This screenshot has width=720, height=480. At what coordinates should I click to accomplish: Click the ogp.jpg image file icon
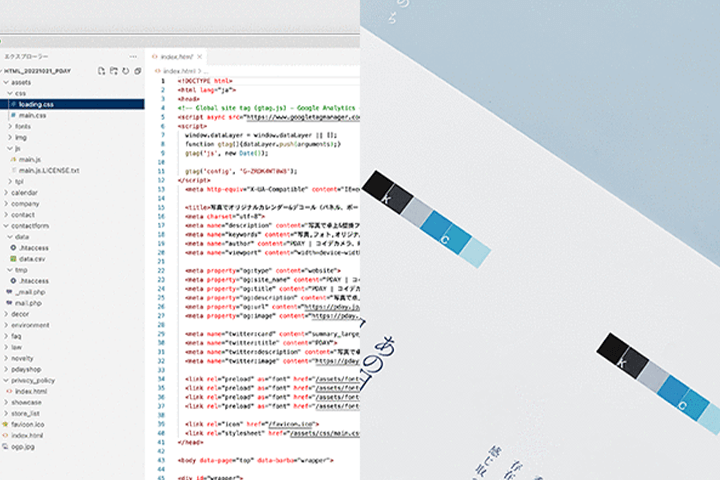(5, 446)
